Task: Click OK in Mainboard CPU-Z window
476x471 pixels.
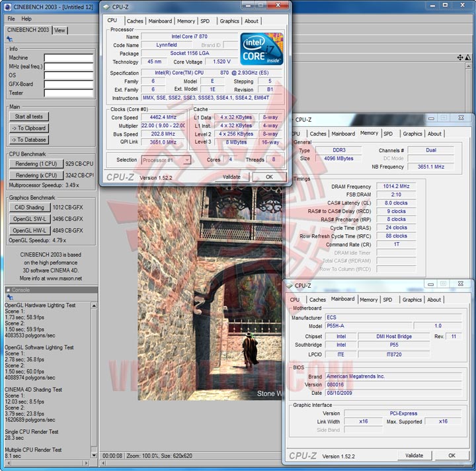Action: point(452,455)
